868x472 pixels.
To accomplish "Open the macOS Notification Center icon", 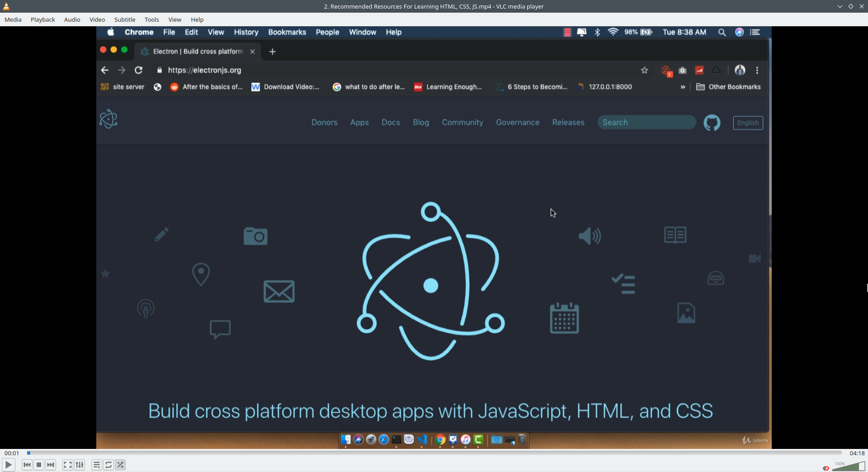I will [755, 32].
